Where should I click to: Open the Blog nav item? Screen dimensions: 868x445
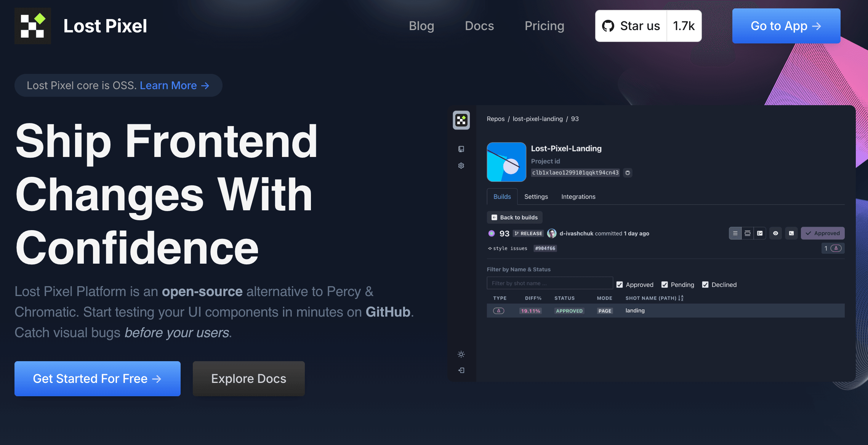421,26
